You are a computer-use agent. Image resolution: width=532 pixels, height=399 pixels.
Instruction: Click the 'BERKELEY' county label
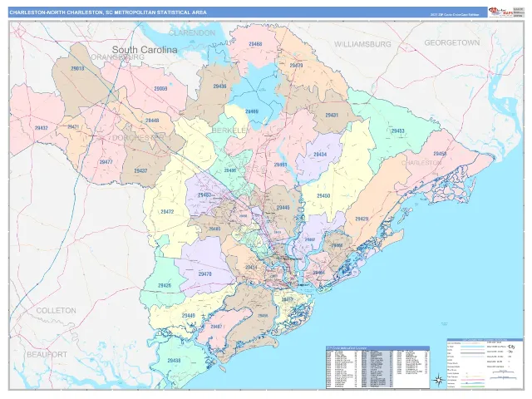tap(231, 131)
